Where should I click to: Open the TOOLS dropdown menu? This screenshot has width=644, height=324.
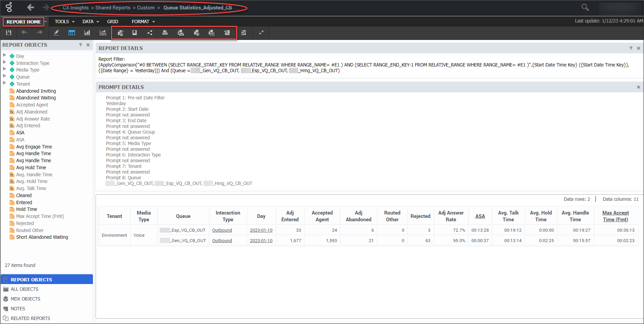coord(64,21)
